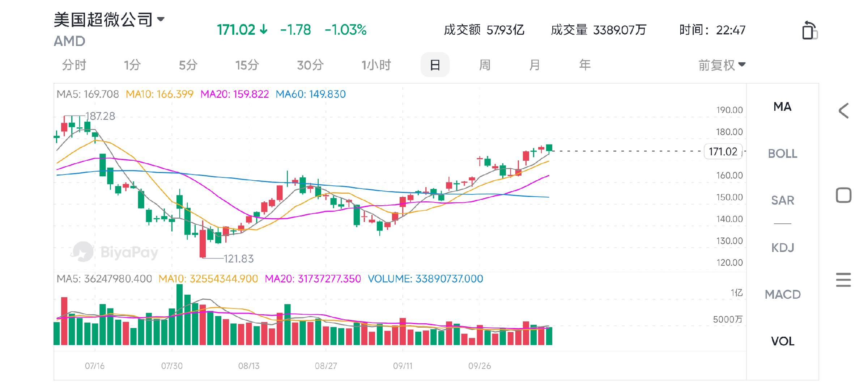The image size is (868, 391).
Task: Switch to 周 weekly chart tab
Action: click(x=485, y=65)
